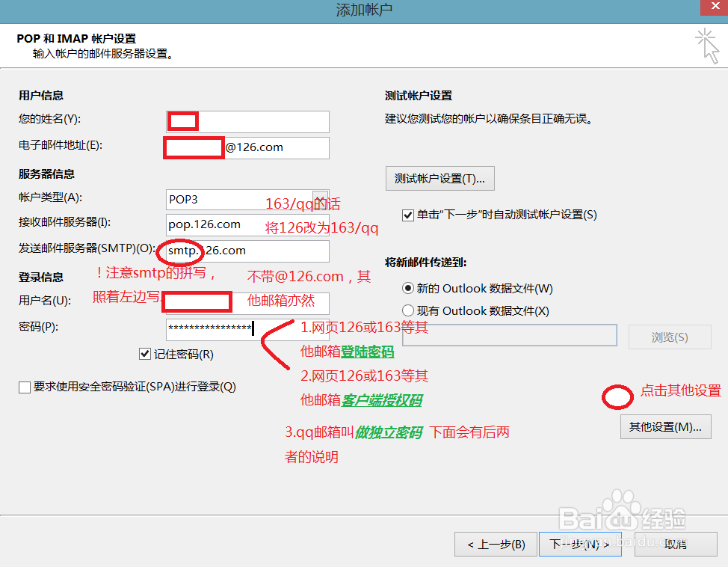Toggle 单击下一步时自动测试帐户设置
This screenshot has width=728, height=567.
pyautogui.click(x=407, y=215)
